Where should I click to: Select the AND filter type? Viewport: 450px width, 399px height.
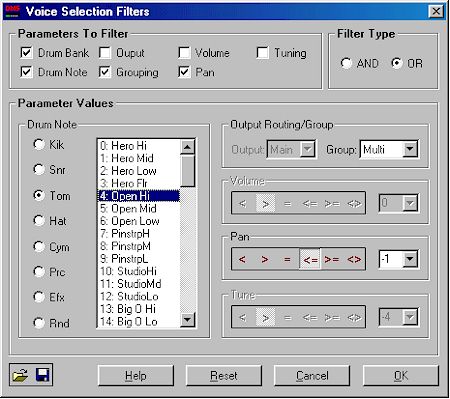click(x=346, y=63)
